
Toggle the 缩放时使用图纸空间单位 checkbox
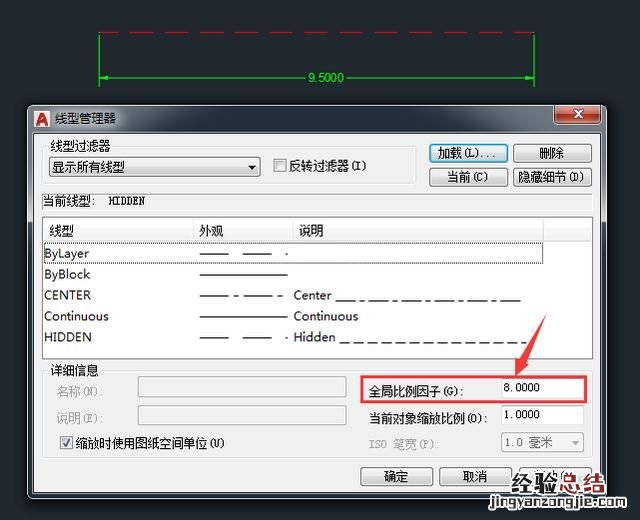[66, 443]
